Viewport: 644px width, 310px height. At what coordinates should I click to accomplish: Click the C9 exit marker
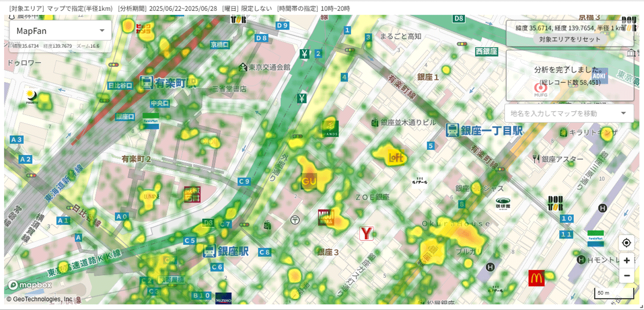pyautogui.click(x=244, y=181)
